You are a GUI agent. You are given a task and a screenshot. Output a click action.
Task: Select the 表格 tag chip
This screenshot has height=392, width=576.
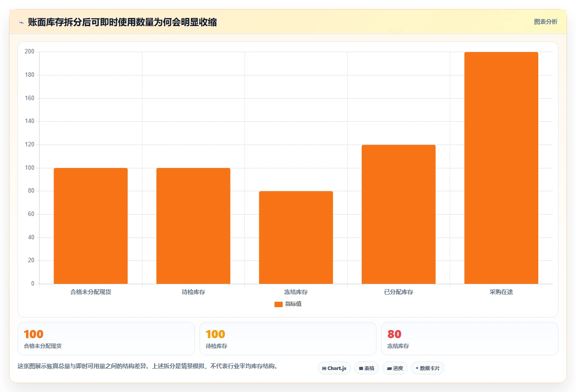tap(367, 368)
